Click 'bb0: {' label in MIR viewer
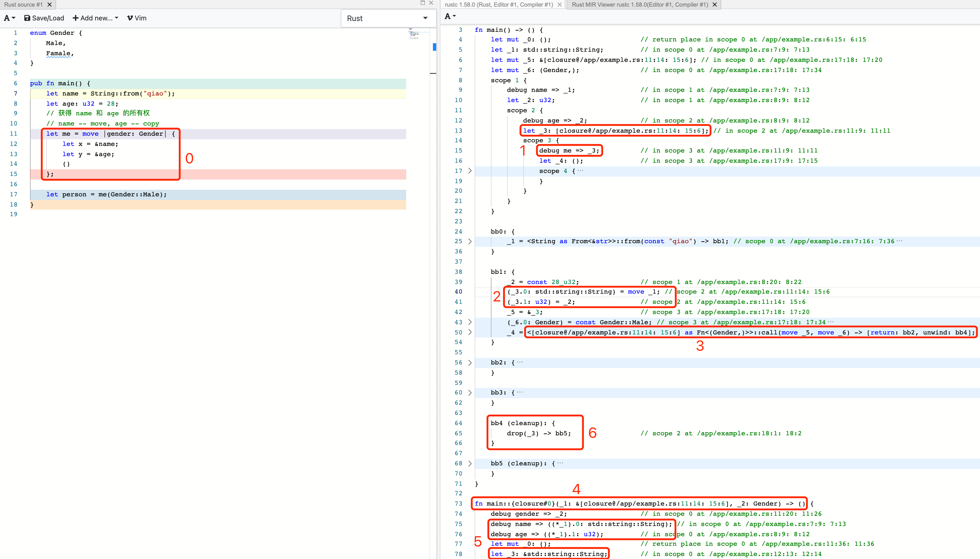 click(503, 231)
